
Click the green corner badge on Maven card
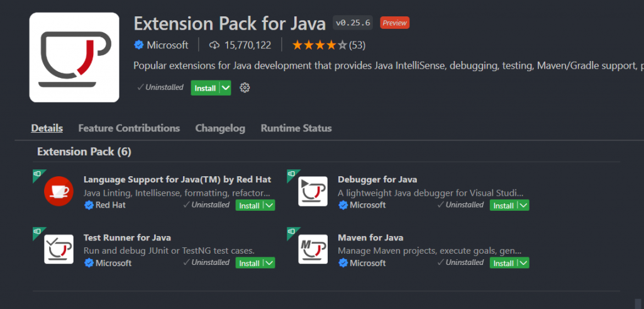(292, 232)
